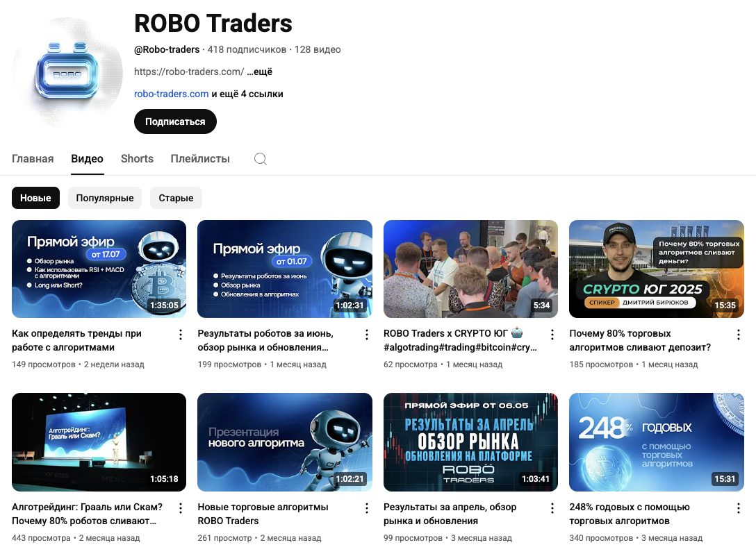This screenshot has height=554, width=756.
Task: Click '99 просмотров • 3 месяца назад' text
Action: 447,538
